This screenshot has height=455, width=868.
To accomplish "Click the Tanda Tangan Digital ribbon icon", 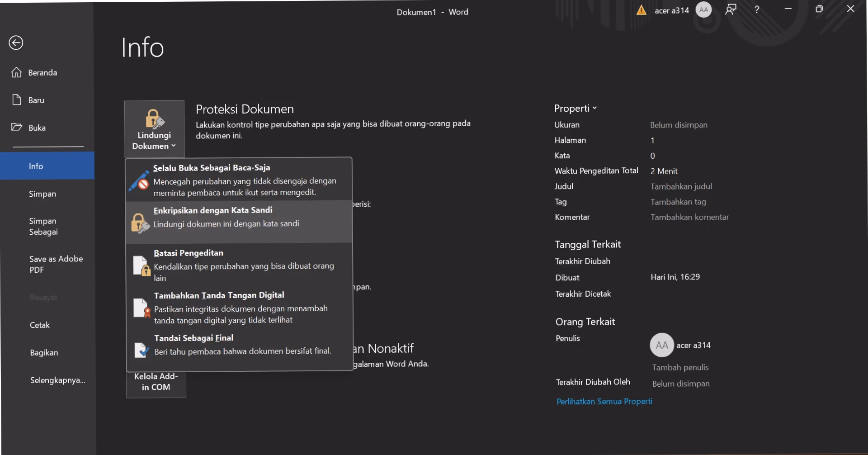I will coord(142,308).
